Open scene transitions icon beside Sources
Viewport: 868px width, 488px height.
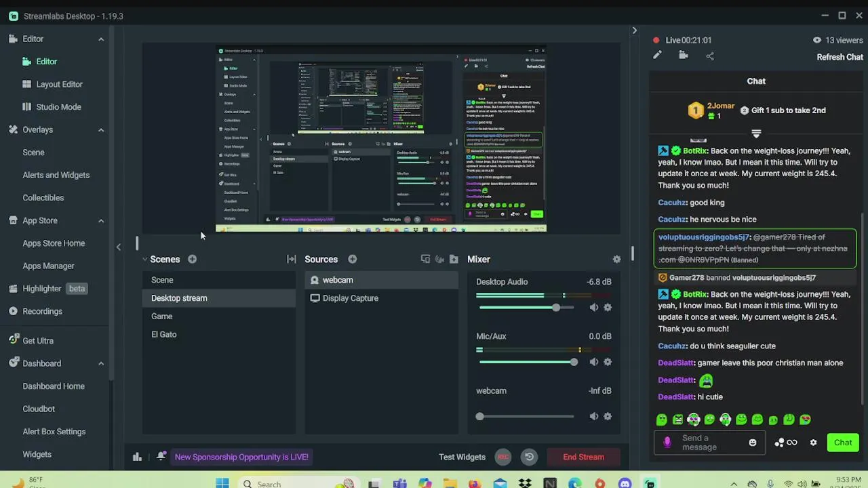tap(292, 259)
